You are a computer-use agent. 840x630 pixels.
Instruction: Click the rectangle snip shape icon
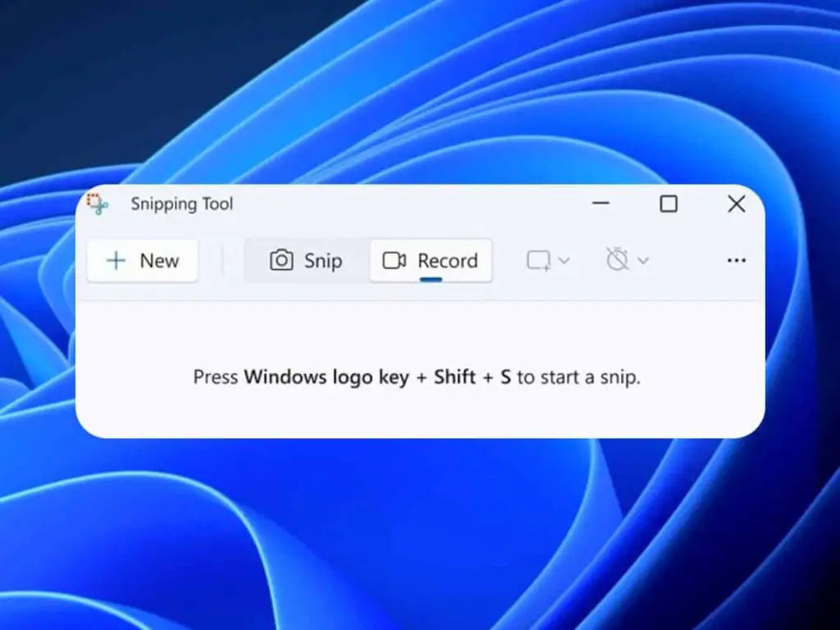click(537, 260)
